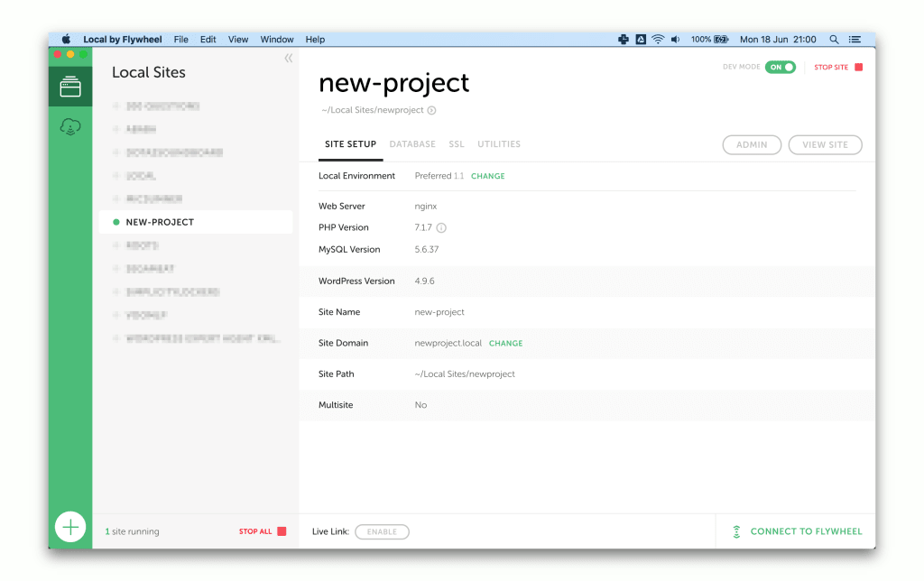Click the VIEW SITE button
The height and width of the screenshot is (581, 924).
[825, 145]
